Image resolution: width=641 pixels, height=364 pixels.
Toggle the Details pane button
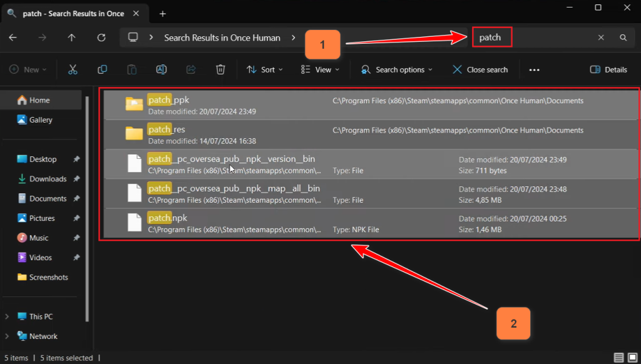click(608, 69)
